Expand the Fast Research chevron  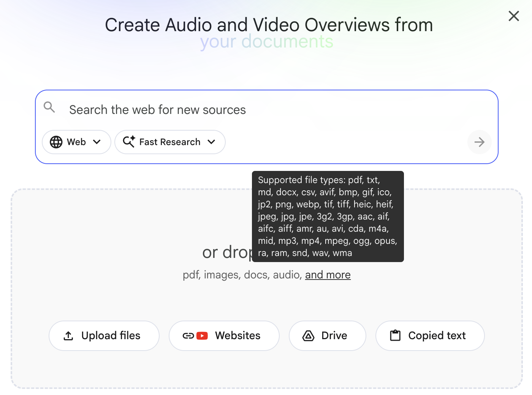point(212,142)
